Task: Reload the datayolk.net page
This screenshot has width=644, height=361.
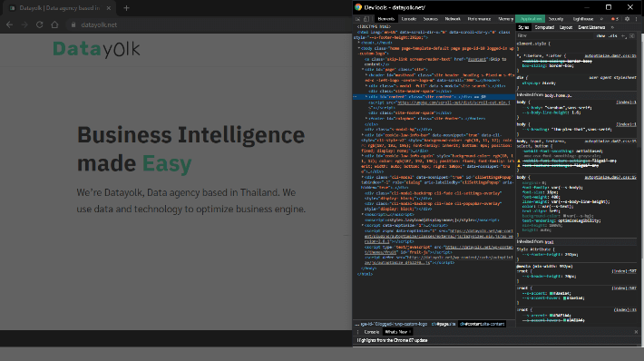Action: point(39,24)
